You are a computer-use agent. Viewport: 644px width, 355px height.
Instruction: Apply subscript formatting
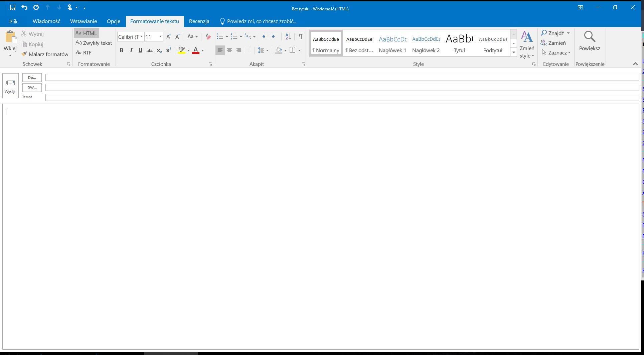159,50
